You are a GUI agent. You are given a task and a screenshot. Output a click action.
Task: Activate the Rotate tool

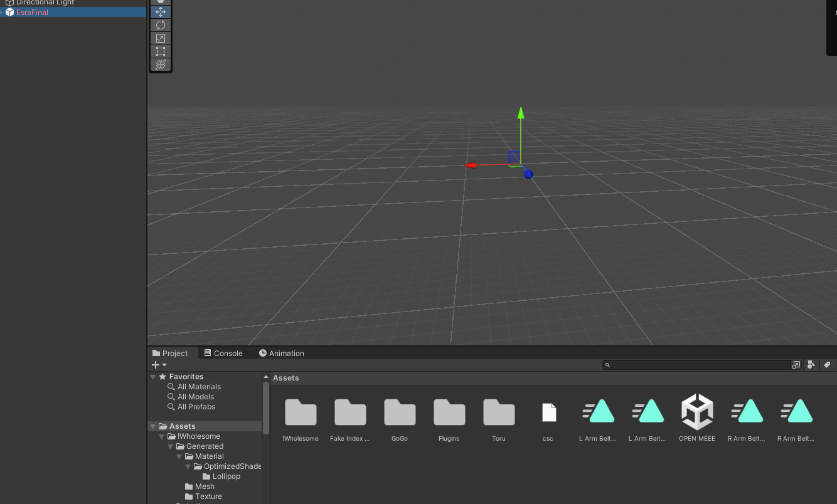(161, 25)
